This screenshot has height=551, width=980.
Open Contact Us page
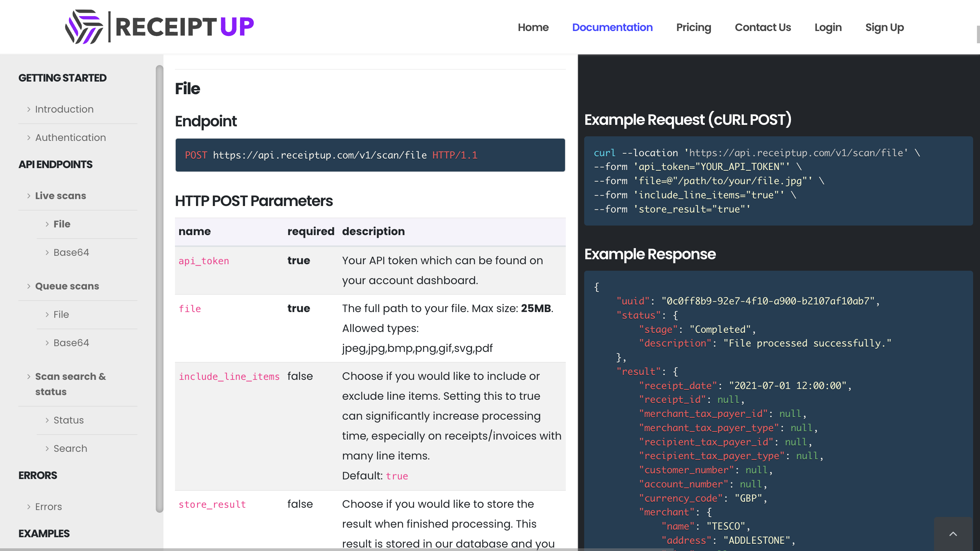[x=763, y=28]
